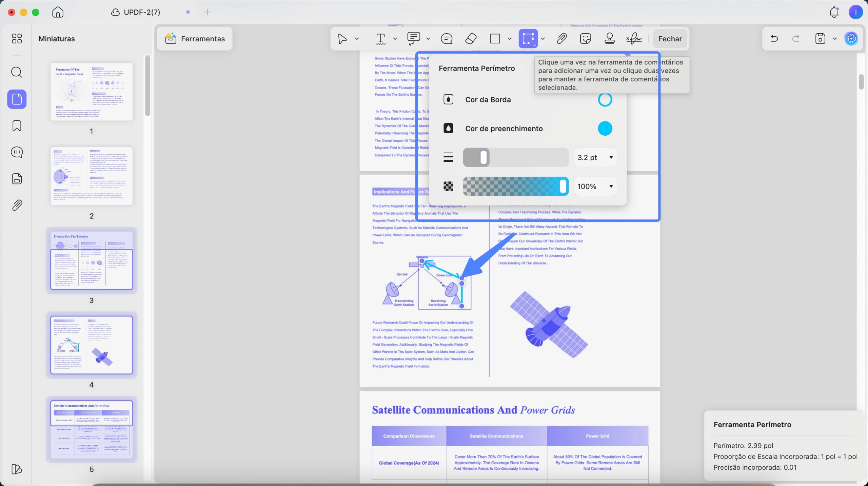The image size is (868, 486).
Task: Open the attachments paperclip in left sidebar
Action: 17,205
